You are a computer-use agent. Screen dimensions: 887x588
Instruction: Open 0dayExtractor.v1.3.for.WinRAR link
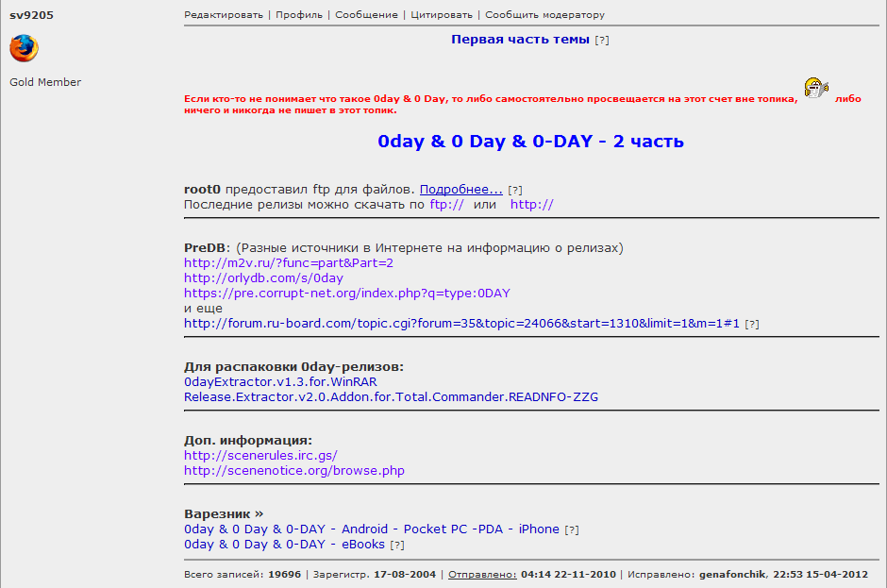click(280, 382)
